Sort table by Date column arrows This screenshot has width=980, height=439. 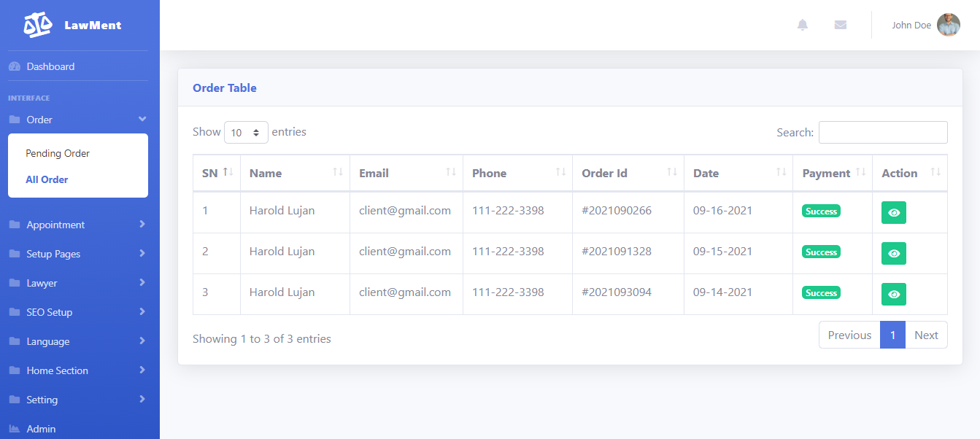781,172
